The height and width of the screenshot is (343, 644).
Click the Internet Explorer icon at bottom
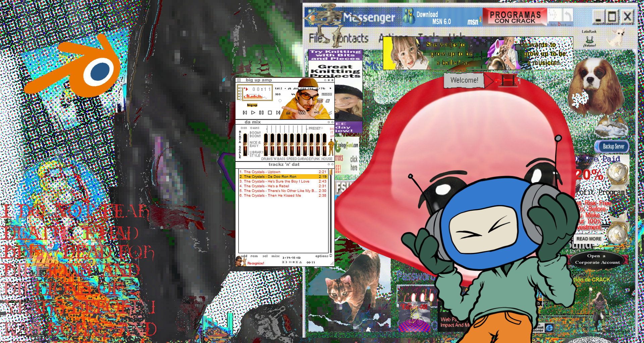coord(549,328)
